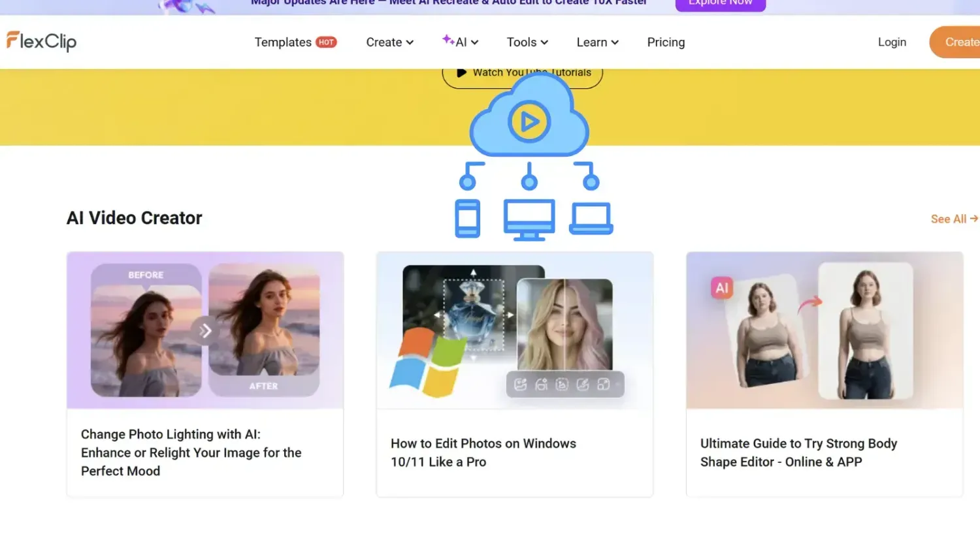
Task: Click the Explore Now button
Action: (720, 3)
